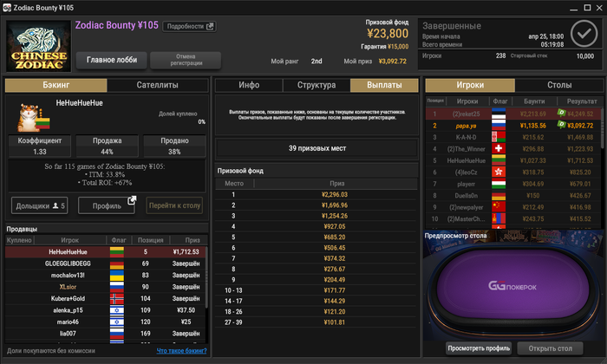Click the Israel flag for alenka_p15
607x364 pixels.
[x=117, y=310]
